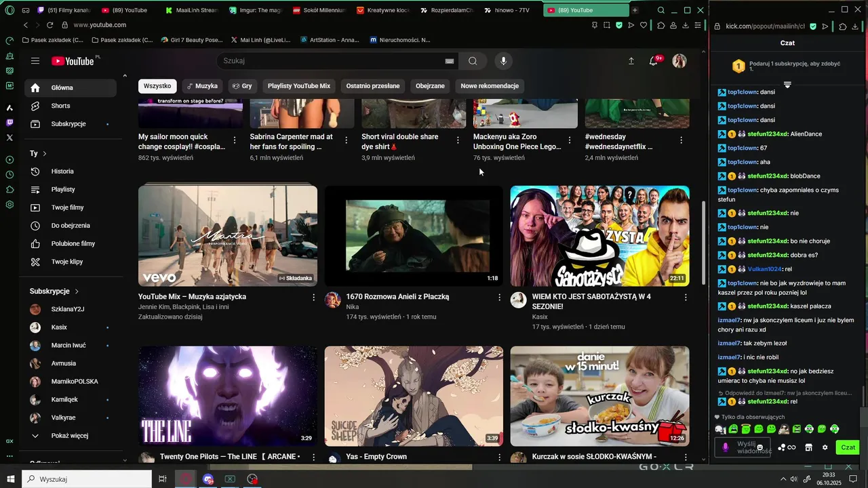Screen dimensions: 868x488
Task: Open Twoje klipy in the sidebar
Action: pos(71,262)
